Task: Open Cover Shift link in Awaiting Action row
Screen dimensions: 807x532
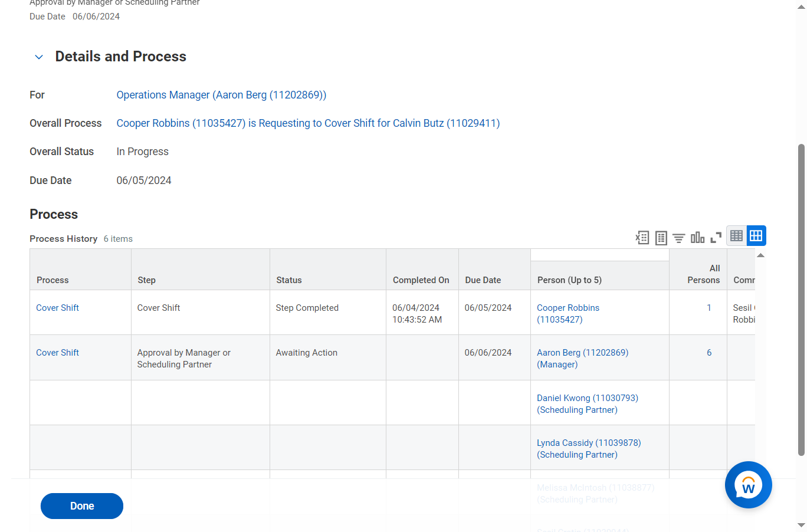Action: [x=57, y=353]
